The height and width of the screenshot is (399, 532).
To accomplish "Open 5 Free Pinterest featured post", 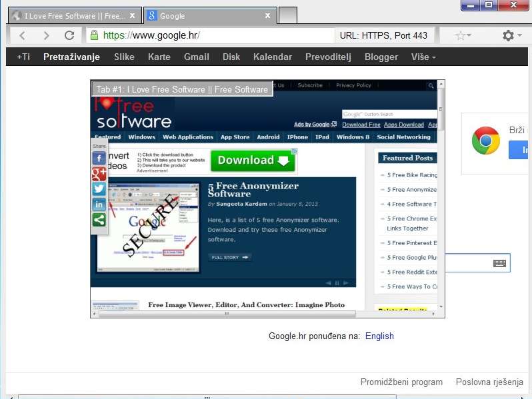I will [x=412, y=242].
